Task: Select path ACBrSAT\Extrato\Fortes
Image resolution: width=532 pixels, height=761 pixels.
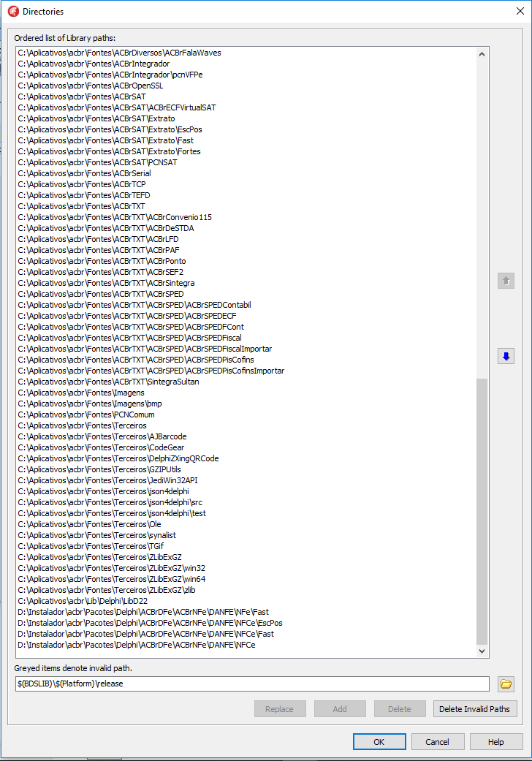Action: (x=109, y=151)
